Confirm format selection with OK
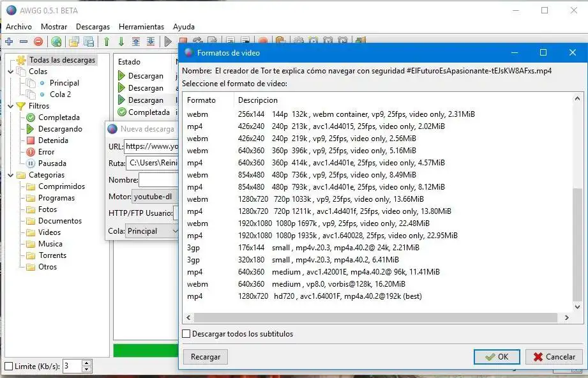588x378 pixels. [x=497, y=357]
